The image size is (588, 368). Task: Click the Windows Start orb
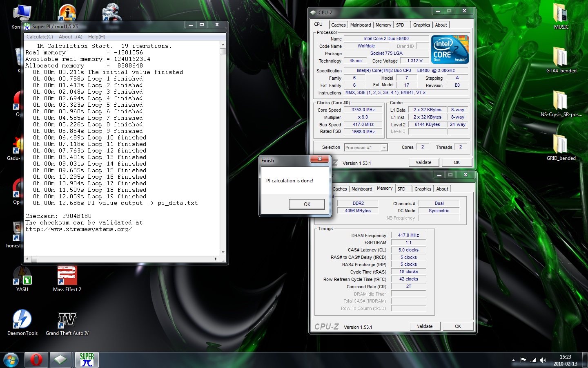coord(11,360)
